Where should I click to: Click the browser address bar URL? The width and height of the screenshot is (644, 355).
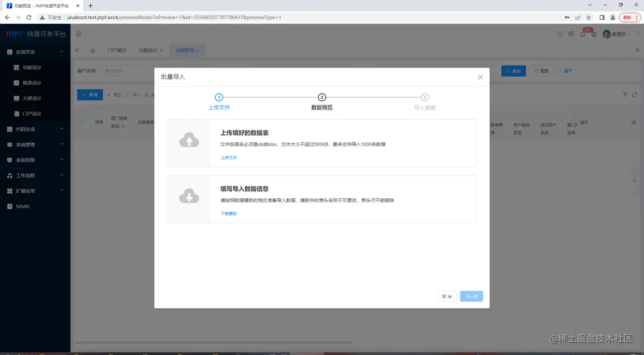point(174,17)
